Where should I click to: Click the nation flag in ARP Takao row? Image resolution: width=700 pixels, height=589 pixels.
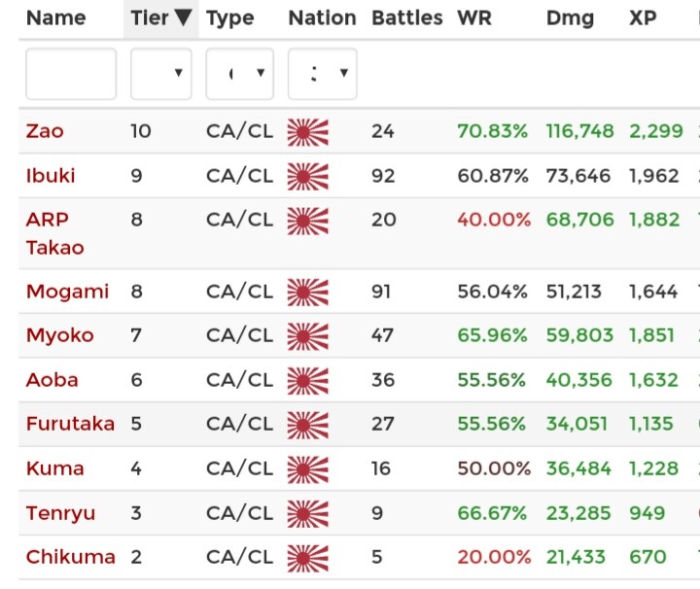[308, 220]
